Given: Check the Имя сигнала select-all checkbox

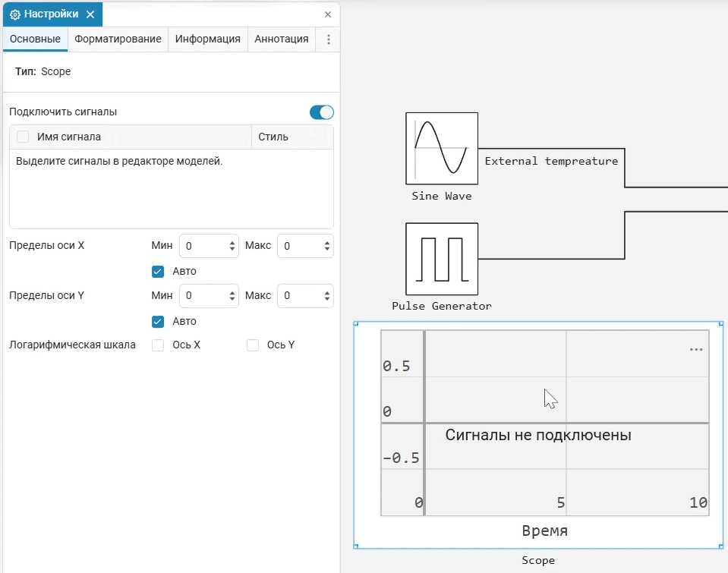Looking at the screenshot, I should (x=23, y=137).
